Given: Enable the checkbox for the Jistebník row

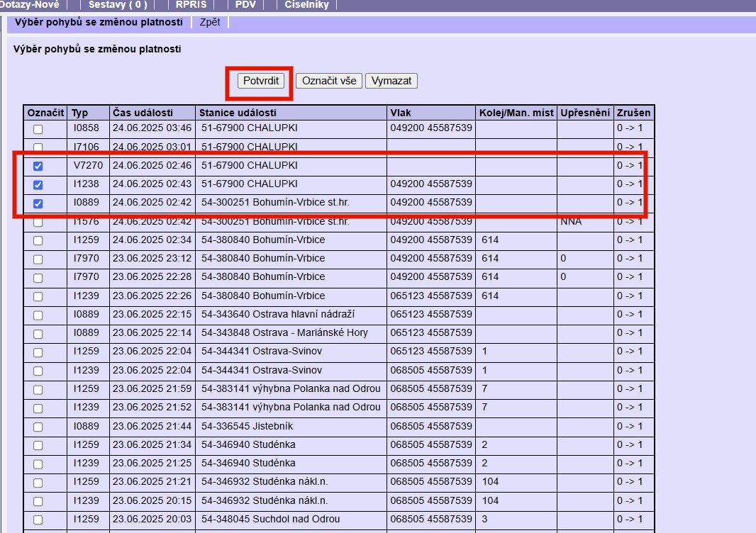Looking at the screenshot, I should coord(38,427).
